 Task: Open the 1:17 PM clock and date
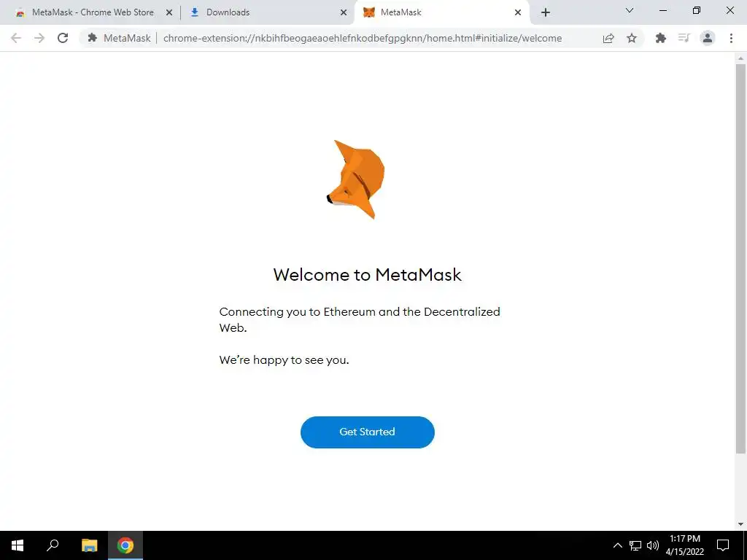coord(684,545)
